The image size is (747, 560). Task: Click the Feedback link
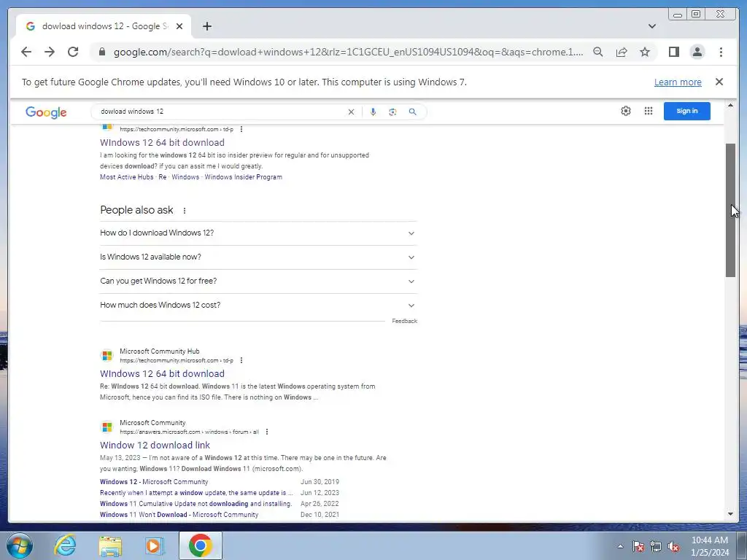tap(404, 321)
